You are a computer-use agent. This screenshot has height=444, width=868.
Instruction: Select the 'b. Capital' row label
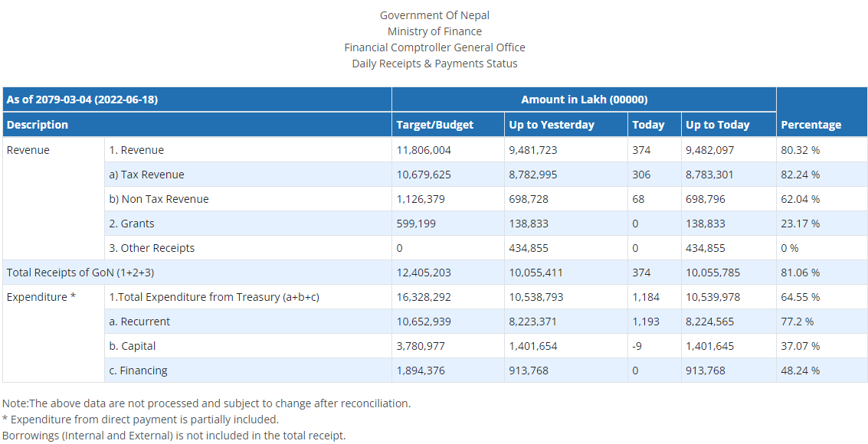[x=133, y=346]
